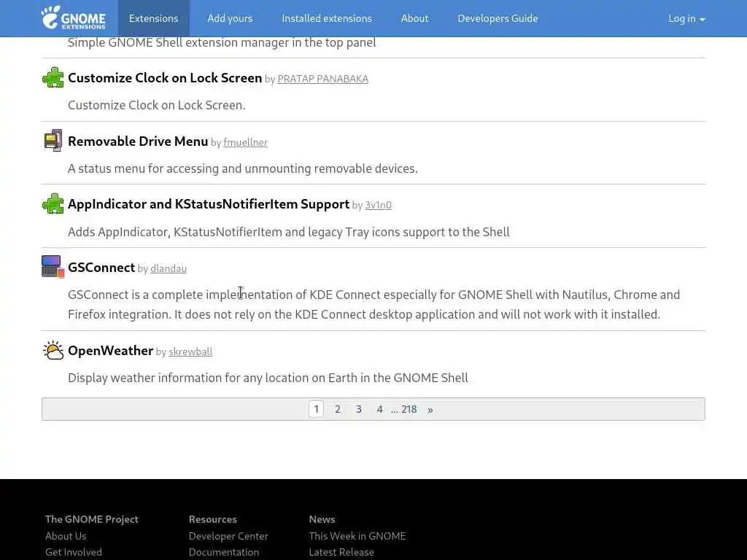Open Installed extensions page
The width and height of the screenshot is (747, 560).
(327, 18)
